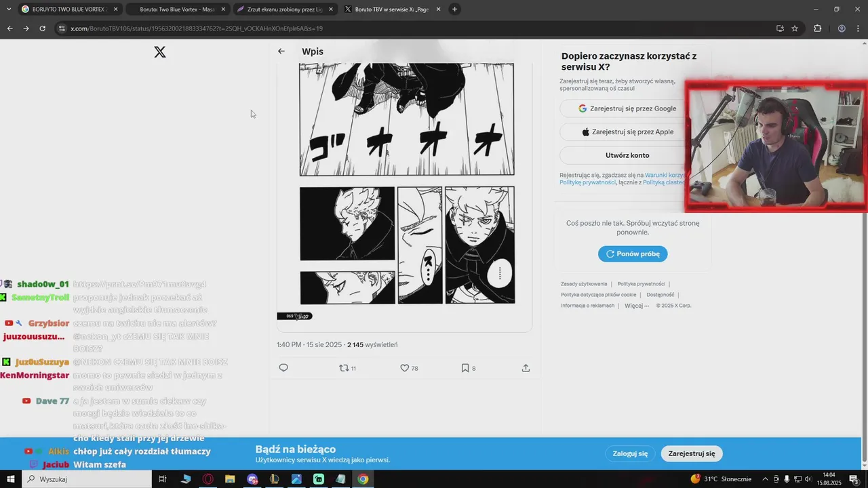Screen dimensions: 868x488
Task: Click Zaloguj się in bottom banner
Action: click(630, 453)
